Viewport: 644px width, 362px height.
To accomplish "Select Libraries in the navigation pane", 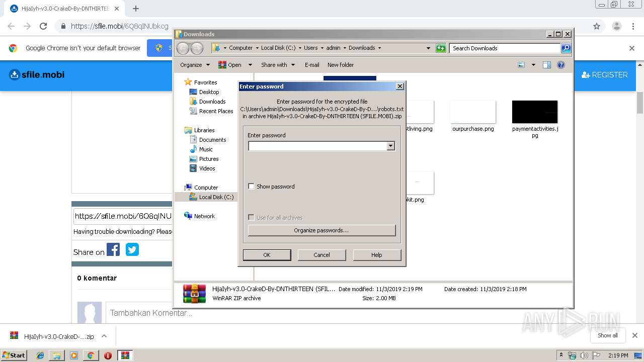I will point(204,130).
